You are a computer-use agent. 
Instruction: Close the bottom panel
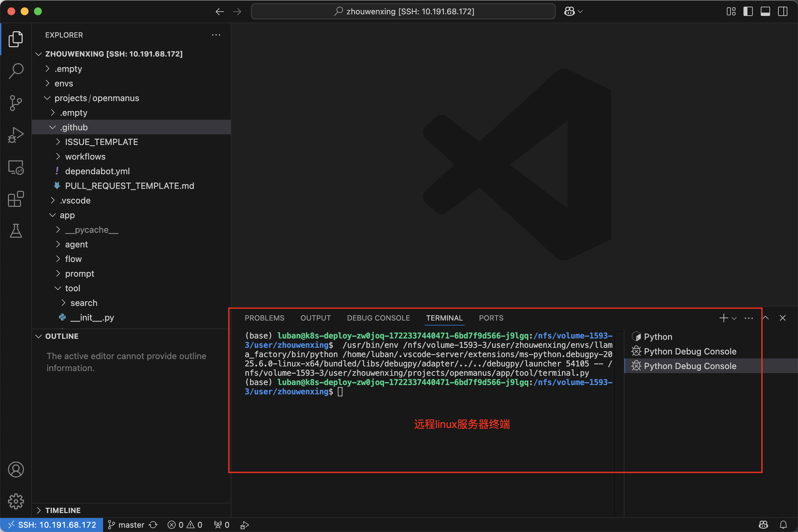click(x=782, y=318)
